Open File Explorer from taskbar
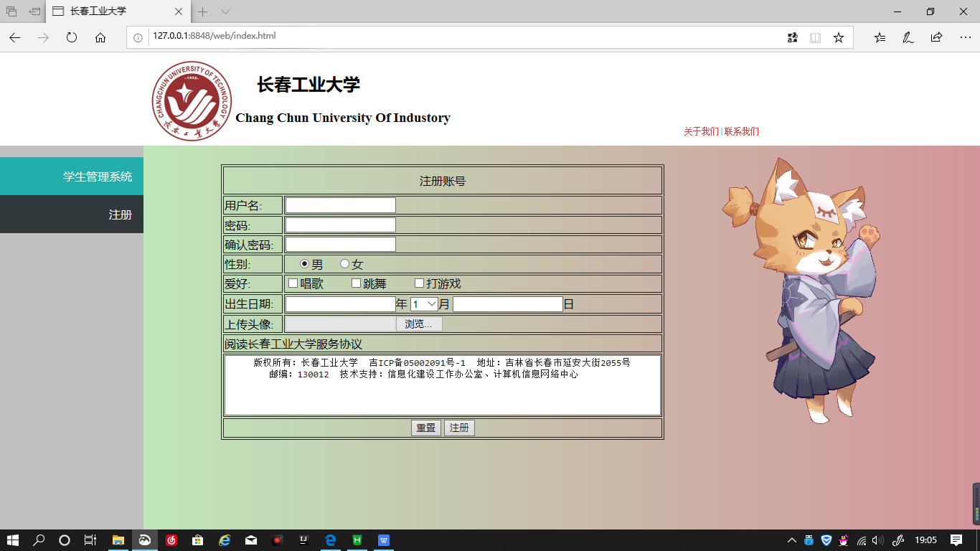This screenshot has width=980, height=551. click(x=118, y=540)
